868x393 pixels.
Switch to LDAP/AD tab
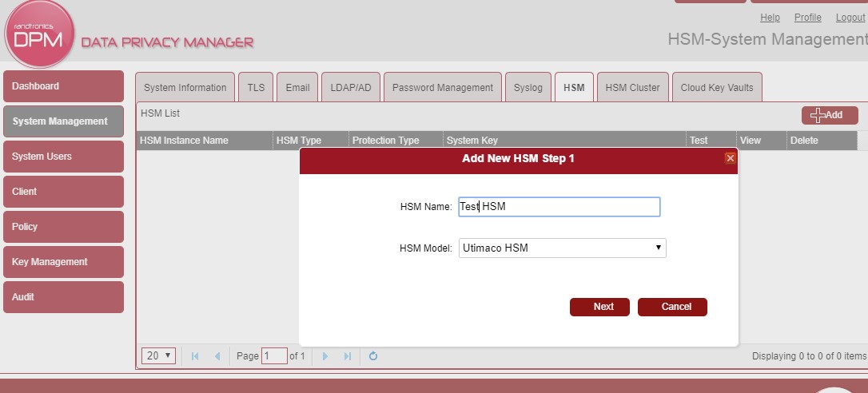point(350,87)
